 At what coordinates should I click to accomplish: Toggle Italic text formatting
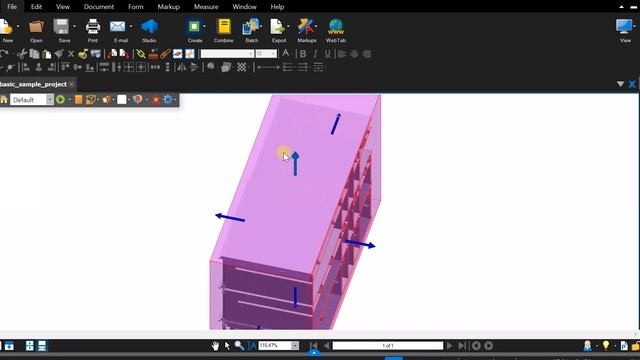click(x=315, y=54)
